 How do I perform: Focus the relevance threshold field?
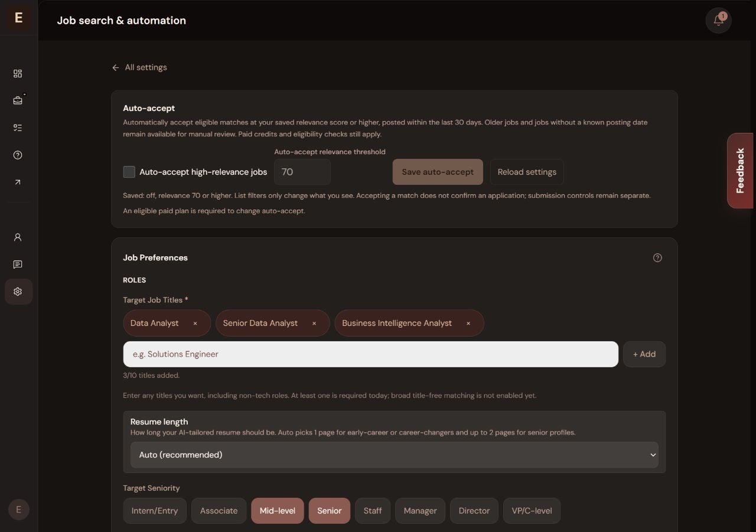pyautogui.click(x=302, y=172)
